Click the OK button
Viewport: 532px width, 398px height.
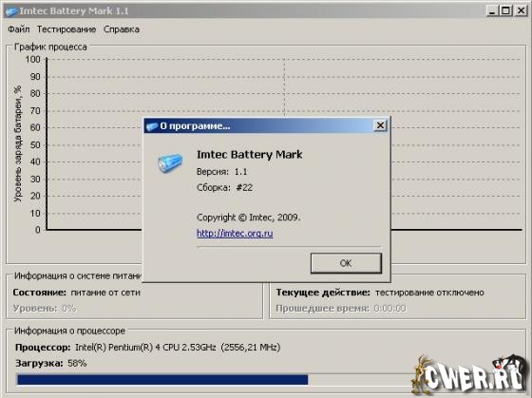(x=346, y=263)
